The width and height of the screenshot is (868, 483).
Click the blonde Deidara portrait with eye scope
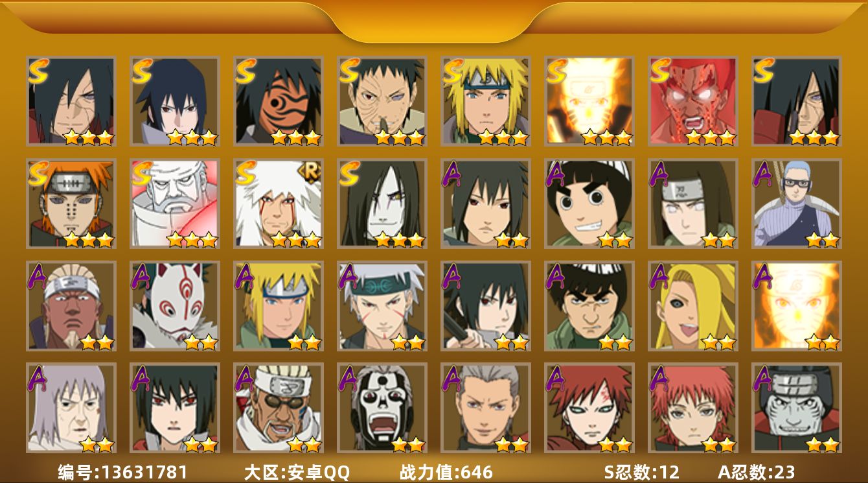coord(692,305)
